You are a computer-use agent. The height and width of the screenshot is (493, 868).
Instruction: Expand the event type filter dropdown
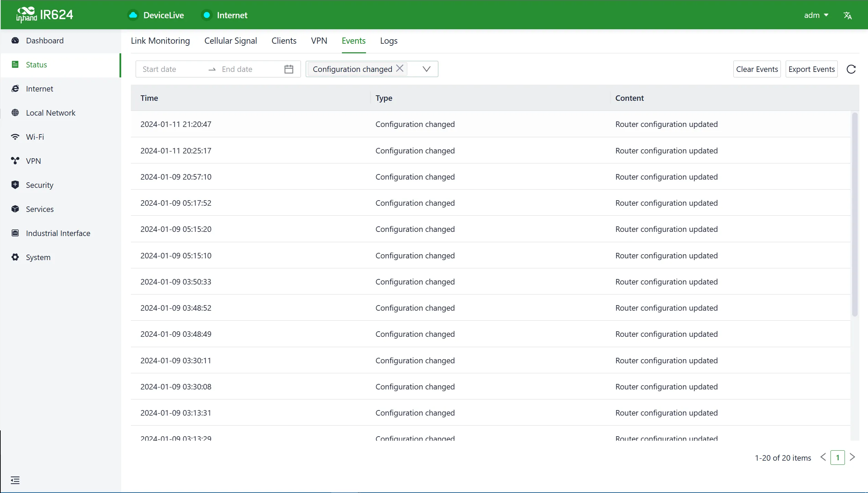pos(427,69)
